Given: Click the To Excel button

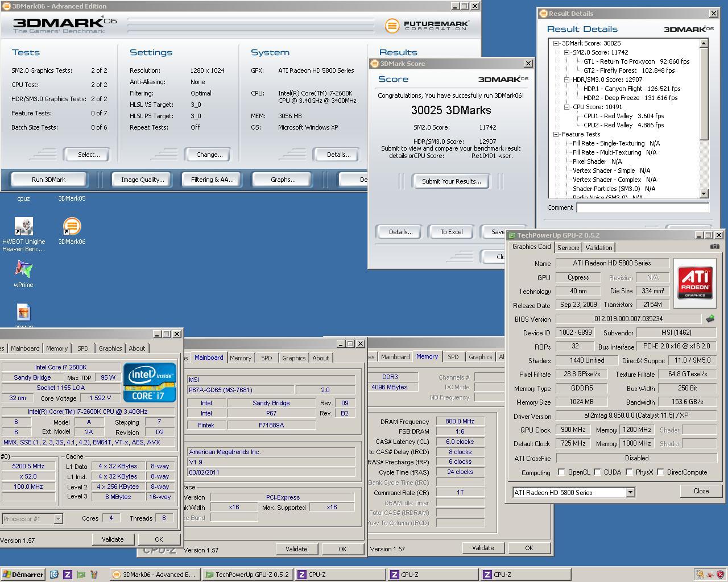Looking at the screenshot, I should click(452, 232).
